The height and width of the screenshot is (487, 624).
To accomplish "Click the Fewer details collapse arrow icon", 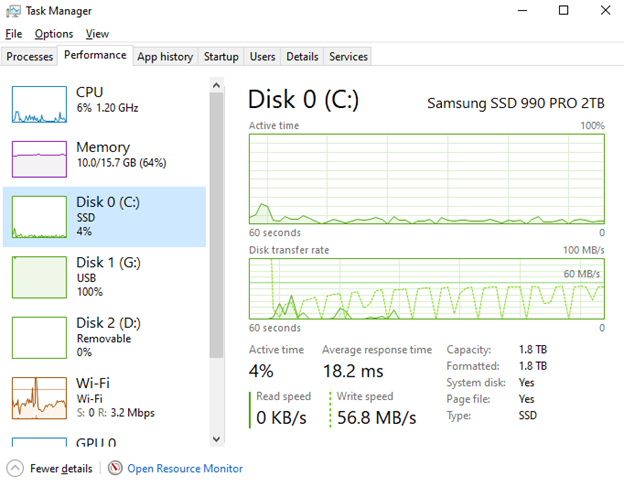I will pyautogui.click(x=15, y=468).
